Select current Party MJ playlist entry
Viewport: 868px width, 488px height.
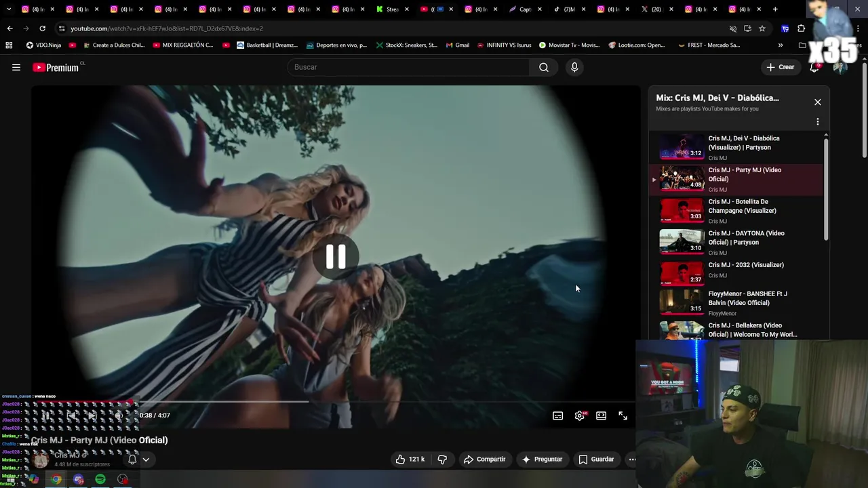click(736, 180)
